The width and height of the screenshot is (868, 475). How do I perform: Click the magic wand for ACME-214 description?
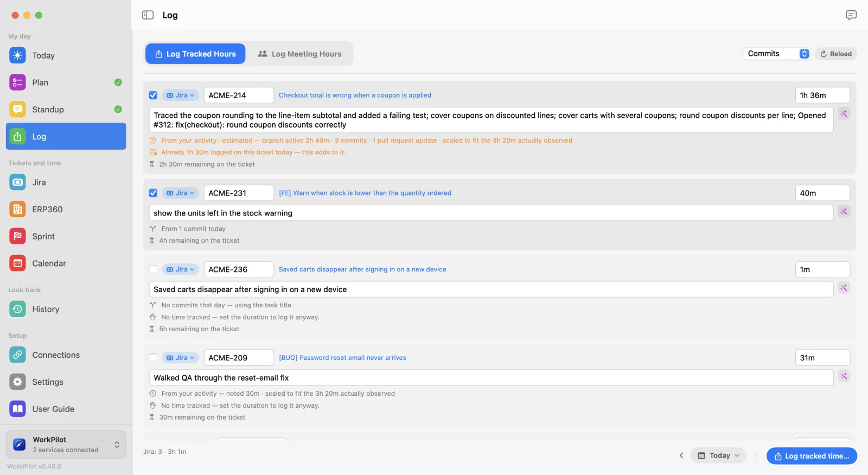point(844,113)
